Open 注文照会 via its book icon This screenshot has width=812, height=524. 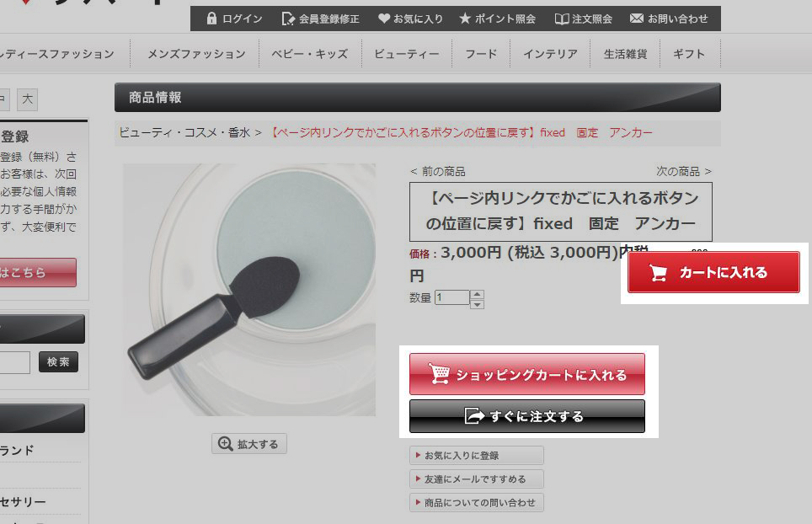click(x=562, y=19)
